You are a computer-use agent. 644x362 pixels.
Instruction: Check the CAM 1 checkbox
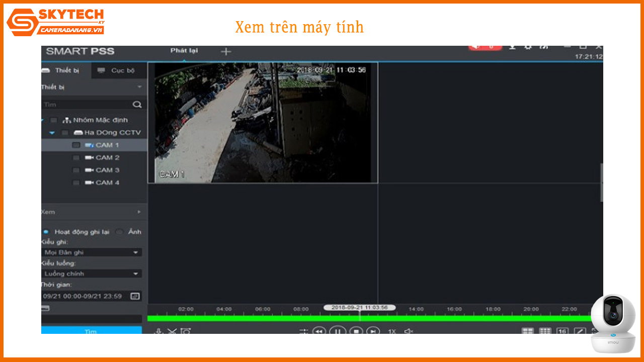pyautogui.click(x=76, y=145)
